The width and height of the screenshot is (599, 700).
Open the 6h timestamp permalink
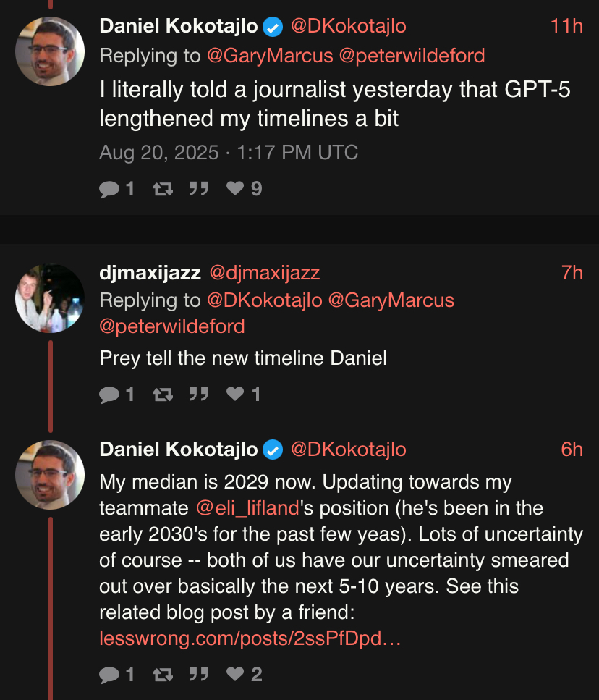571,450
